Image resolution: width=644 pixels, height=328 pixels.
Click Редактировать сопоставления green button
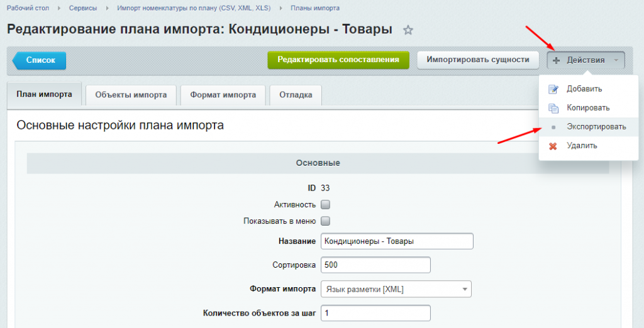tap(338, 60)
